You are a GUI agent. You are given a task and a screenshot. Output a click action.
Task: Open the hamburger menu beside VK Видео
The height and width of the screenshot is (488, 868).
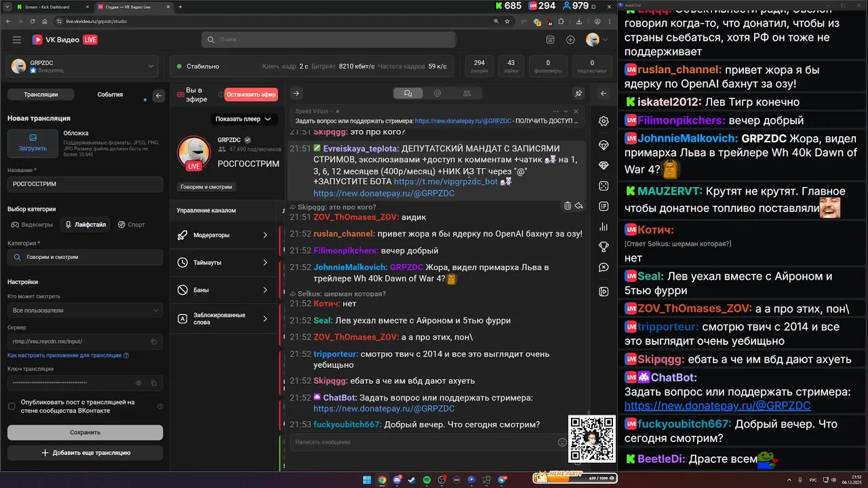pyautogui.click(x=16, y=40)
